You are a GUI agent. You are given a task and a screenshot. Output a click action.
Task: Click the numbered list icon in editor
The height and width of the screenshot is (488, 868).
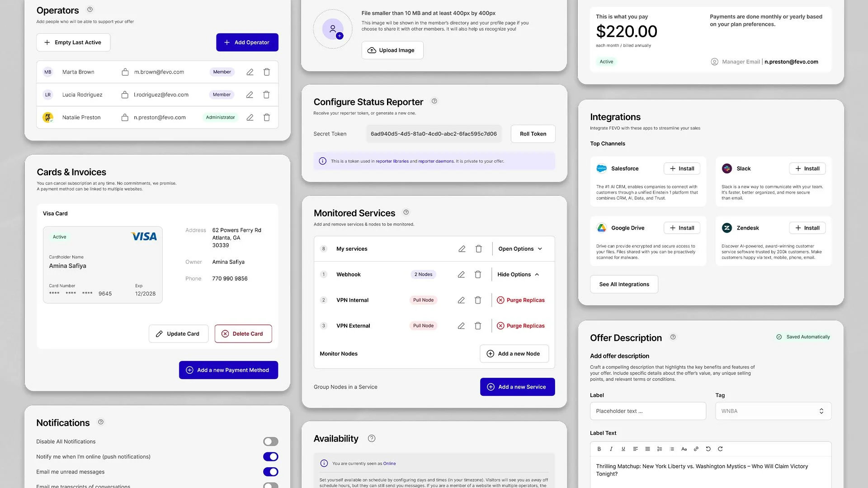pyautogui.click(x=660, y=449)
